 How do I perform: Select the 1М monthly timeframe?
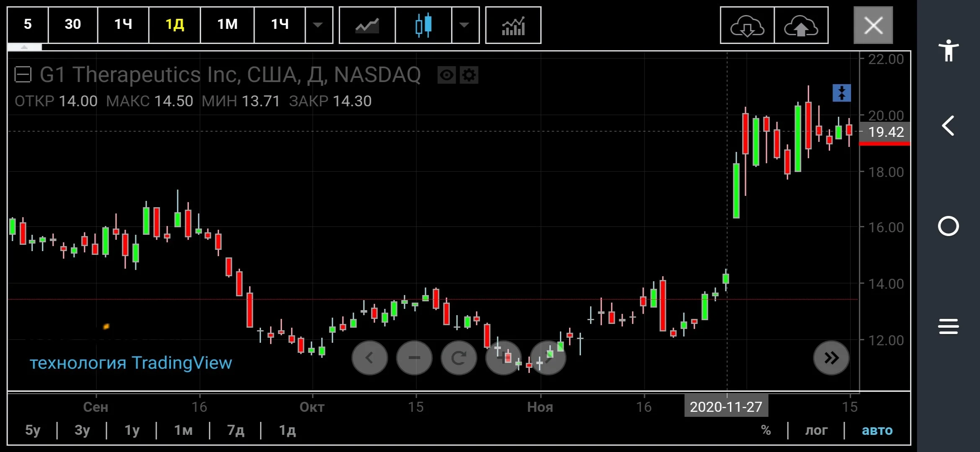[227, 25]
